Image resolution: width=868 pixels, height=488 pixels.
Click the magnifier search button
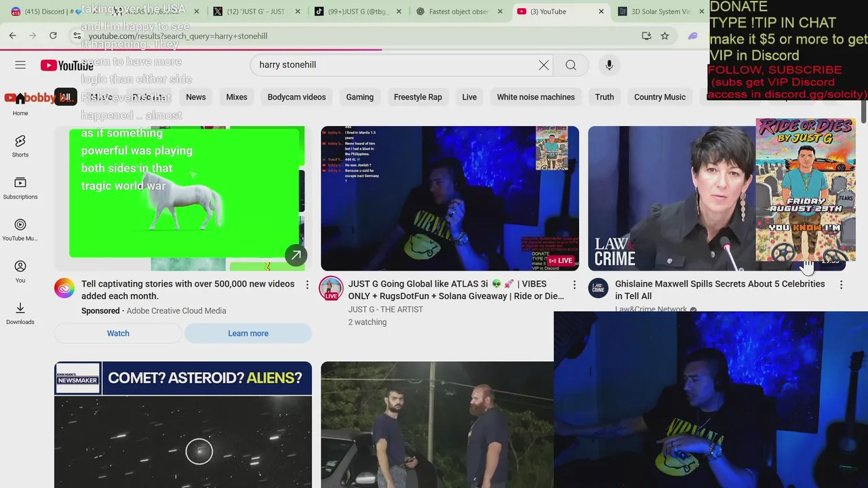pos(571,65)
